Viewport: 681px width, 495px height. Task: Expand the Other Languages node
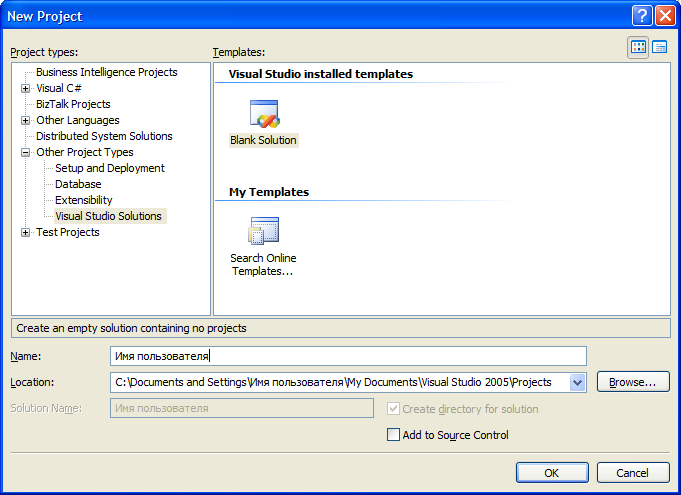tap(26, 120)
